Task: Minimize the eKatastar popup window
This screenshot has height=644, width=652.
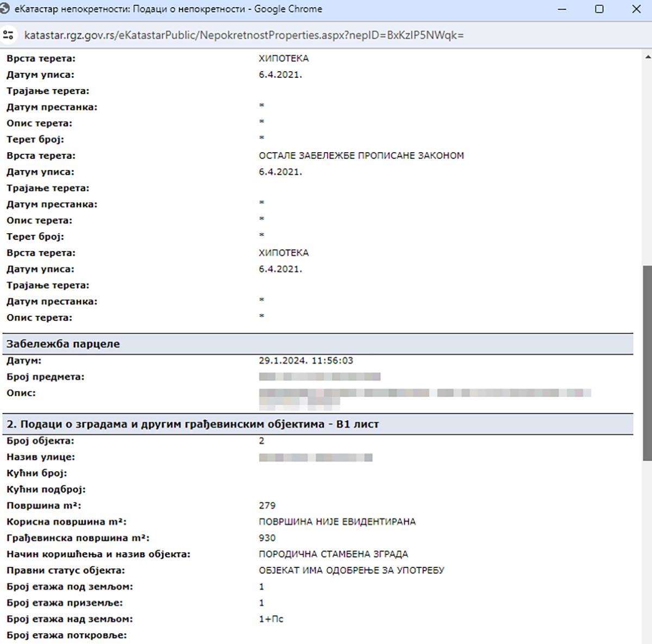Action: coord(562,9)
